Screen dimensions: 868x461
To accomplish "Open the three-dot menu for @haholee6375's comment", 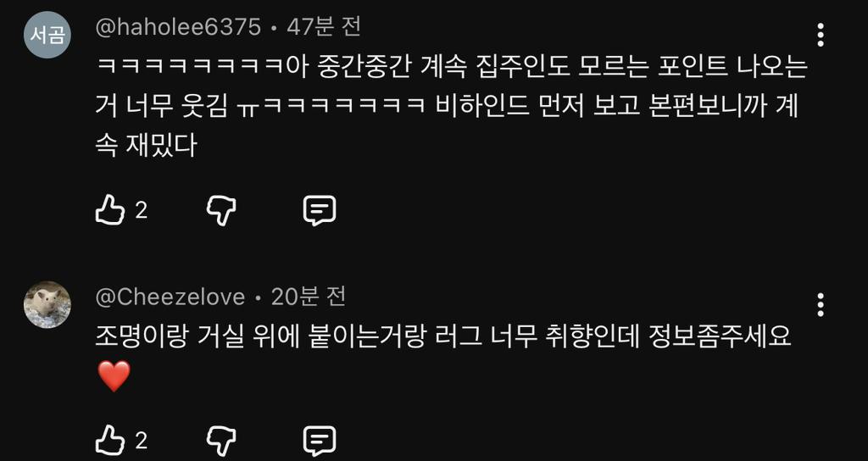I will tap(821, 35).
